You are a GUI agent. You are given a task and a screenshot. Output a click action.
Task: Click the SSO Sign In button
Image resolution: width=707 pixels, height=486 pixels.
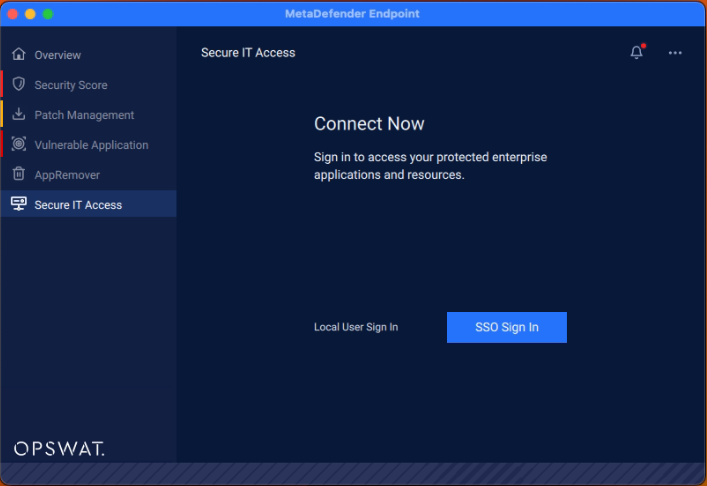[507, 327]
